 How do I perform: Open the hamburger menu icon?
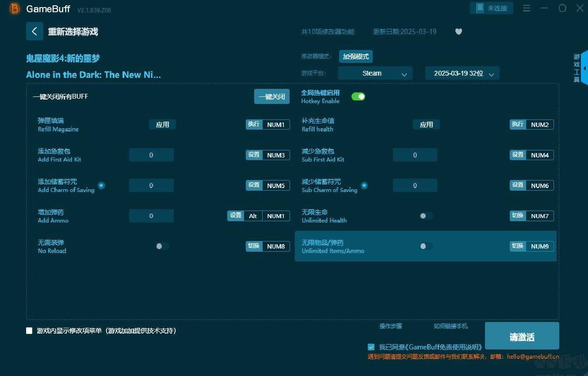[x=527, y=8]
